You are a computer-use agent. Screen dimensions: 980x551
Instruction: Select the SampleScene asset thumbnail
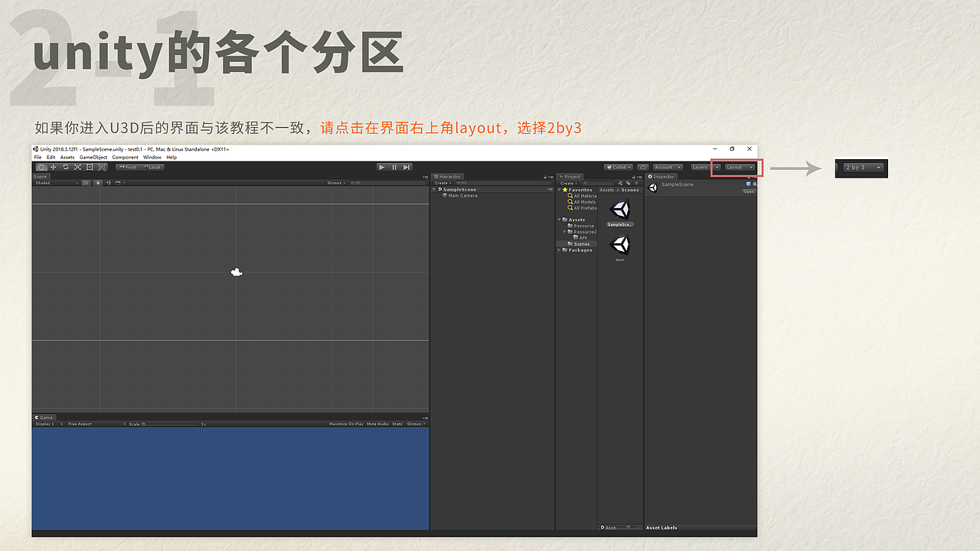620,210
